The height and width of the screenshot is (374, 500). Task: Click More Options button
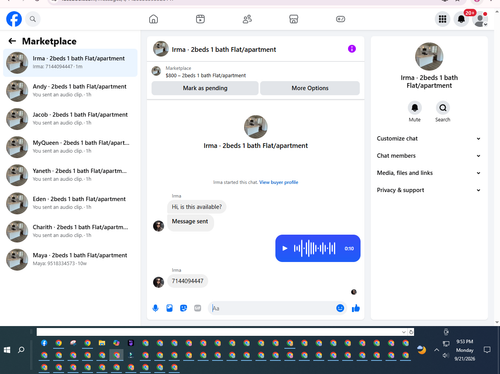click(310, 88)
